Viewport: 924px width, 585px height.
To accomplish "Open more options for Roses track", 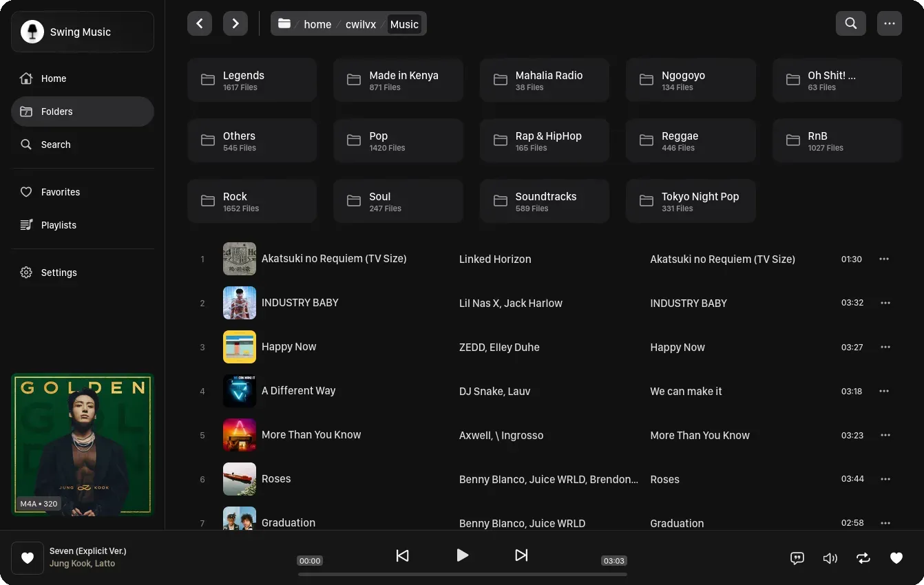I will (885, 479).
